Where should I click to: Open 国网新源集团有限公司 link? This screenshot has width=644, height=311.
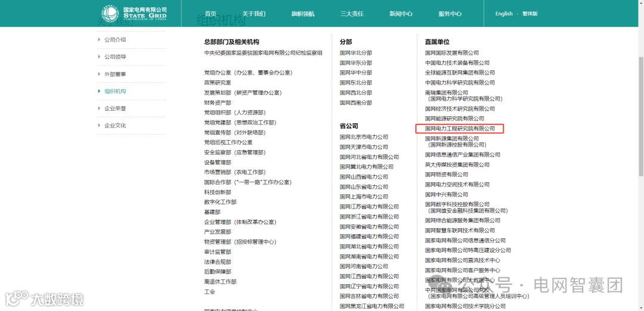coord(452,139)
